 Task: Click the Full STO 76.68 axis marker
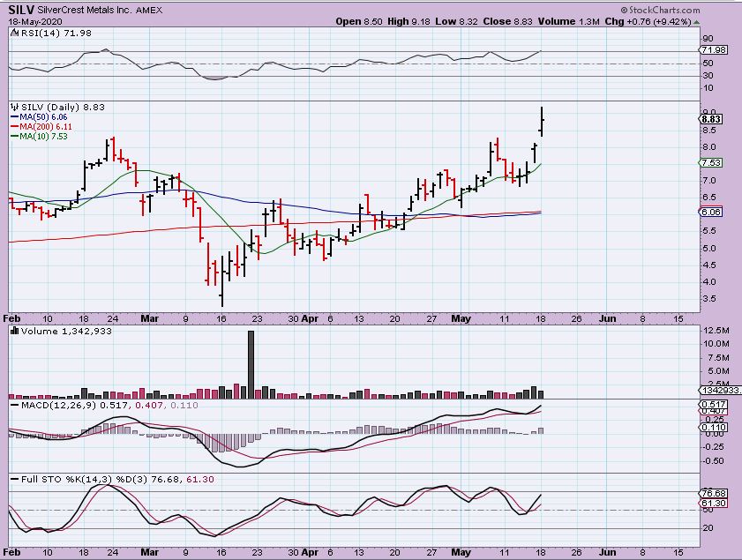coord(711,493)
